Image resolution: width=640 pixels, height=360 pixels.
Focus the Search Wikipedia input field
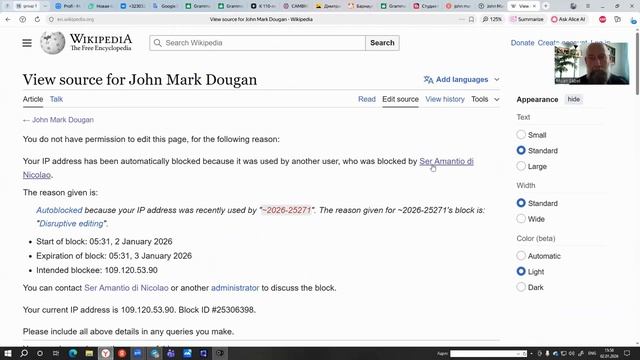tap(258, 43)
